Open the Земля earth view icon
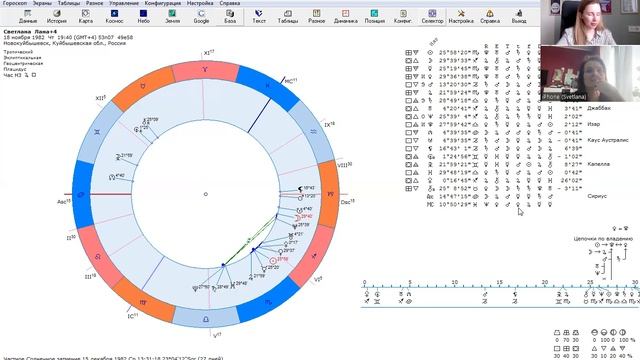Image resolution: width=640 pixels, height=360 pixels. click(x=172, y=16)
